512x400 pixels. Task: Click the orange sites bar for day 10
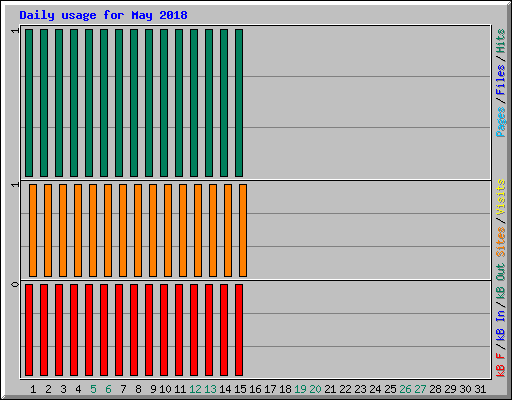point(168,230)
